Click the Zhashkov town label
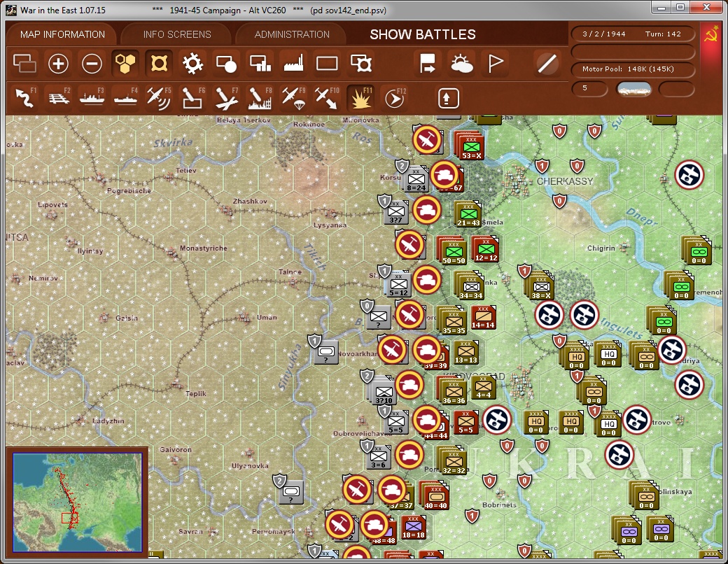The width and height of the screenshot is (728, 564). 250,201
